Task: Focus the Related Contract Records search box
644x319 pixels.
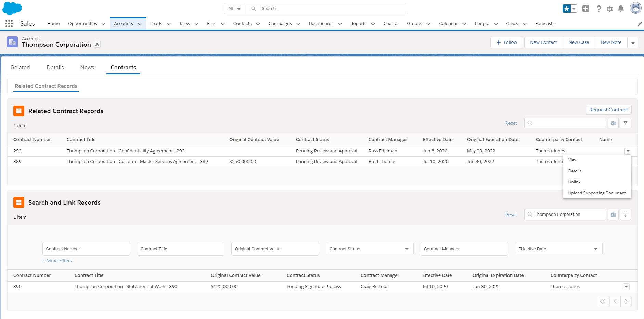Action: pos(565,123)
